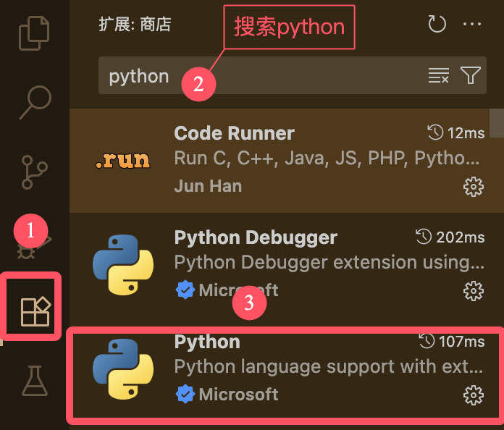504x430 pixels.
Task: Open Code Runner manage gear
Action: pos(473,187)
